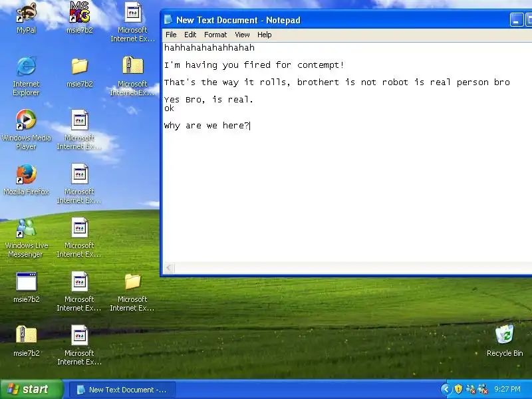Image resolution: width=532 pixels, height=399 pixels.
Task: Click the Messenger two-people tray icon
Action: pos(470,389)
